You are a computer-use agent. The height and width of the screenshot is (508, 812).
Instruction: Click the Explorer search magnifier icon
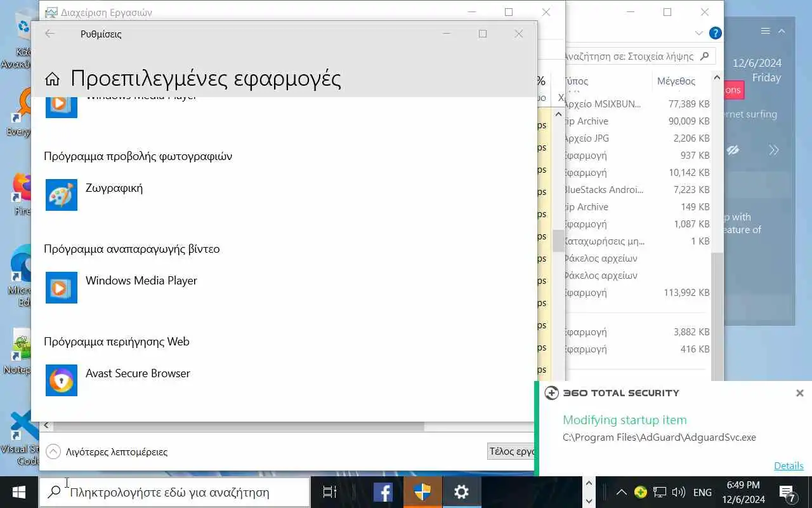click(705, 56)
